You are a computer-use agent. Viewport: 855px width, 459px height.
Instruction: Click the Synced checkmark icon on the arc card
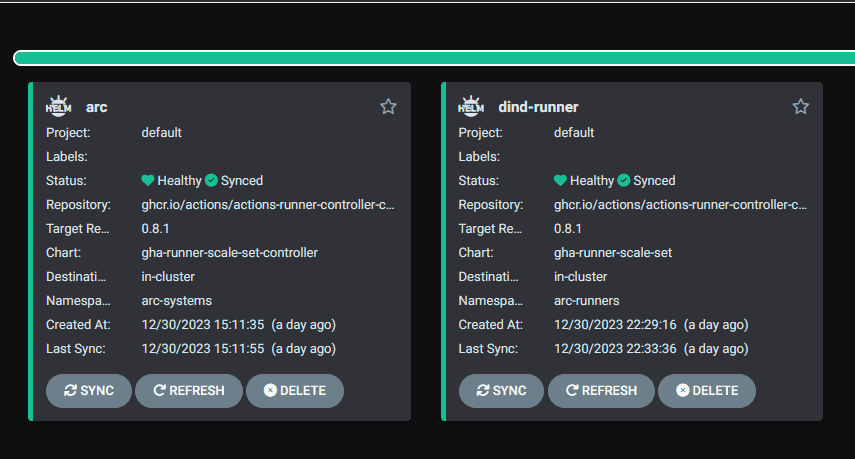[212, 180]
